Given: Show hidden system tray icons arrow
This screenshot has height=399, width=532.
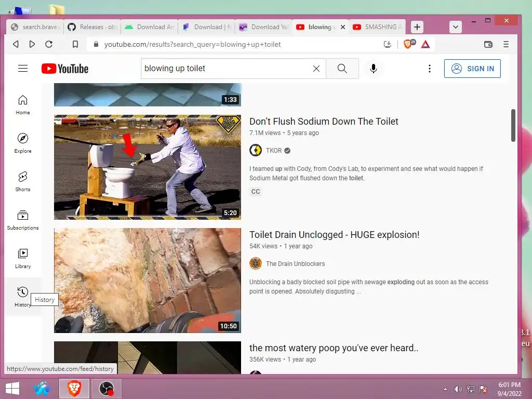Looking at the screenshot, I should click(x=445, y=390).
